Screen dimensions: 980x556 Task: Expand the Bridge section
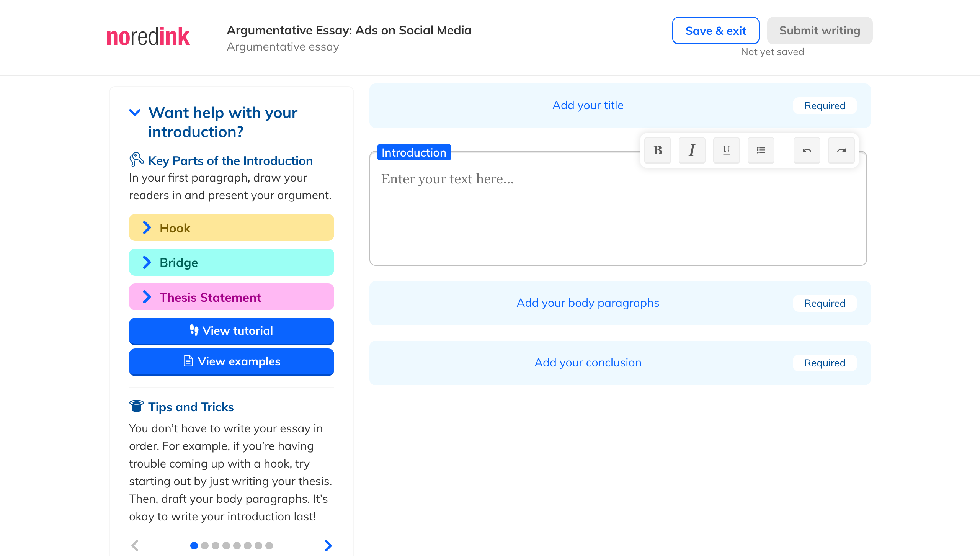(x=231, y=262)
